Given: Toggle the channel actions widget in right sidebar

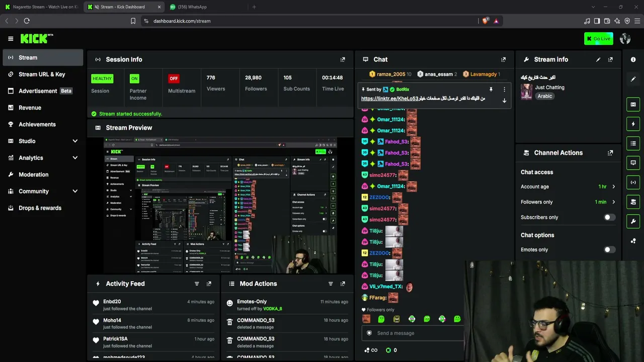Looking at the screenshot, I should tap(633, 202).
